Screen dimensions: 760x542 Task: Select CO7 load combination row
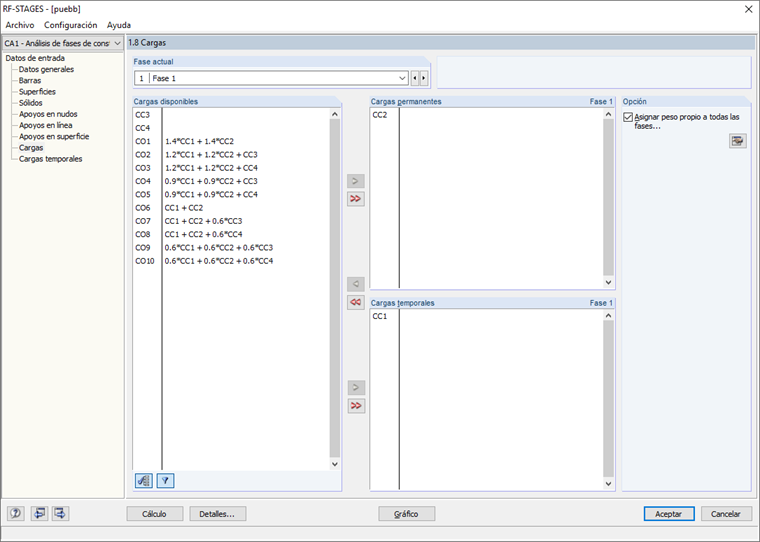click(231, 221)
